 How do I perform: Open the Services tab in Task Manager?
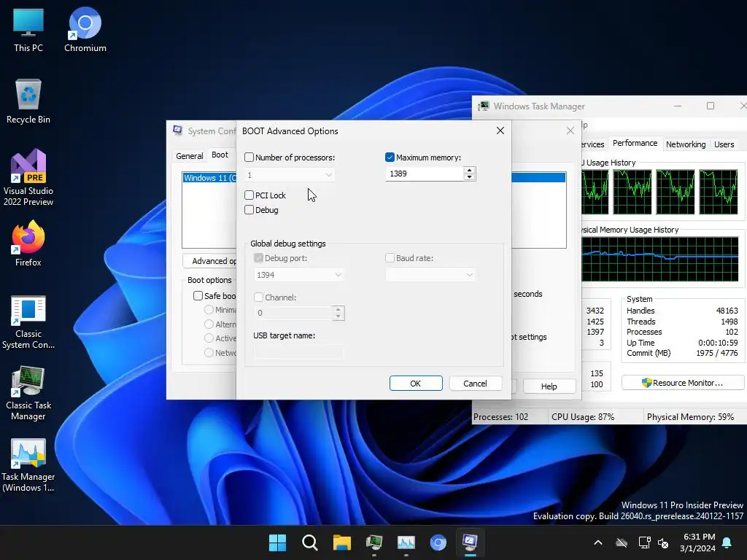coord(592,144)
